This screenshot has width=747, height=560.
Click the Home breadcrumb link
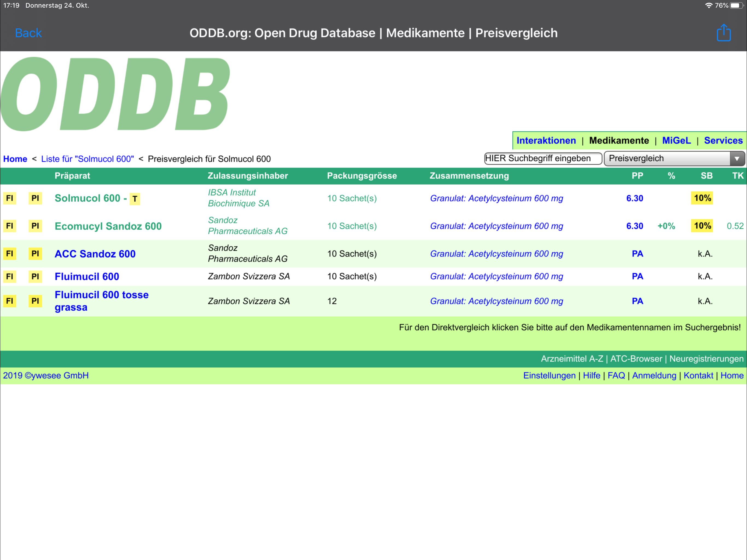pos(15,159)
